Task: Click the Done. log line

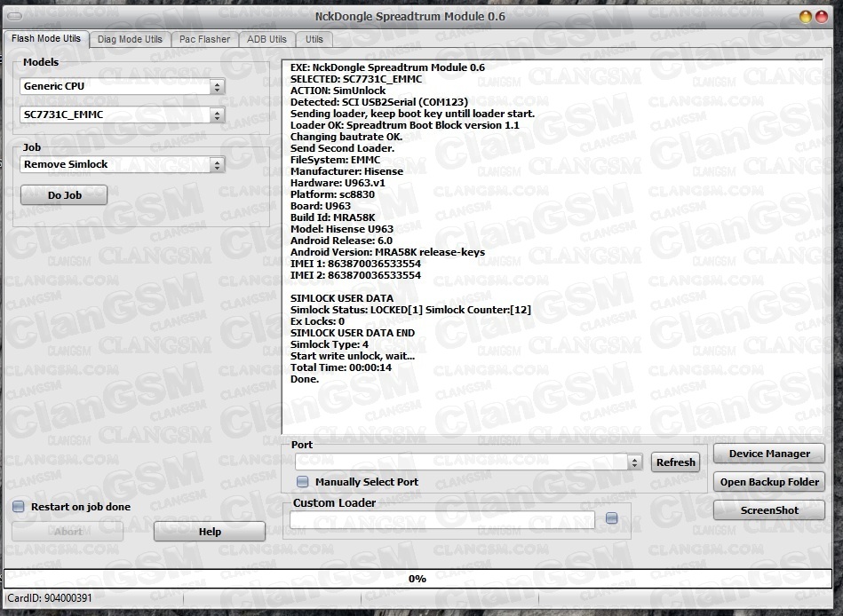Action: tap(305, 379)
